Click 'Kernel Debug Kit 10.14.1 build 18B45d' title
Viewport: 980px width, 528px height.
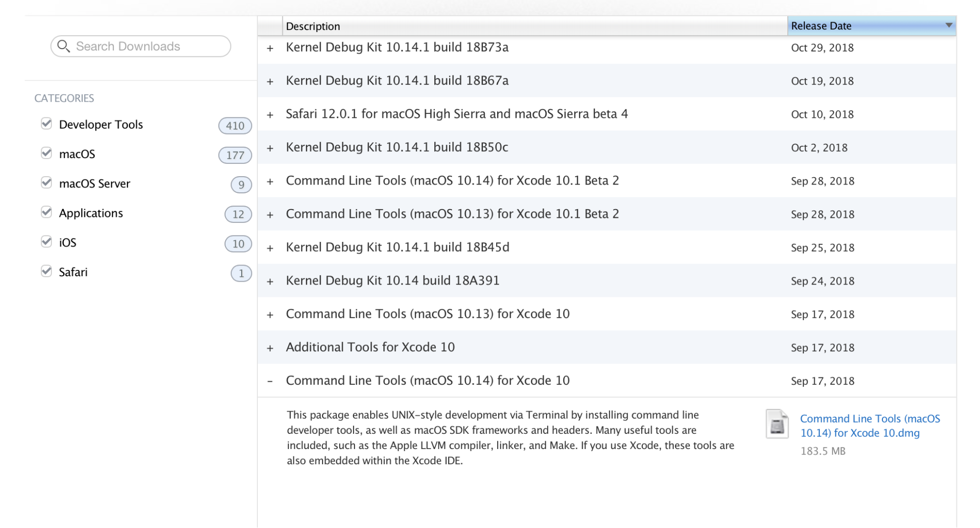pyautogui.click(x=398, y=247)
